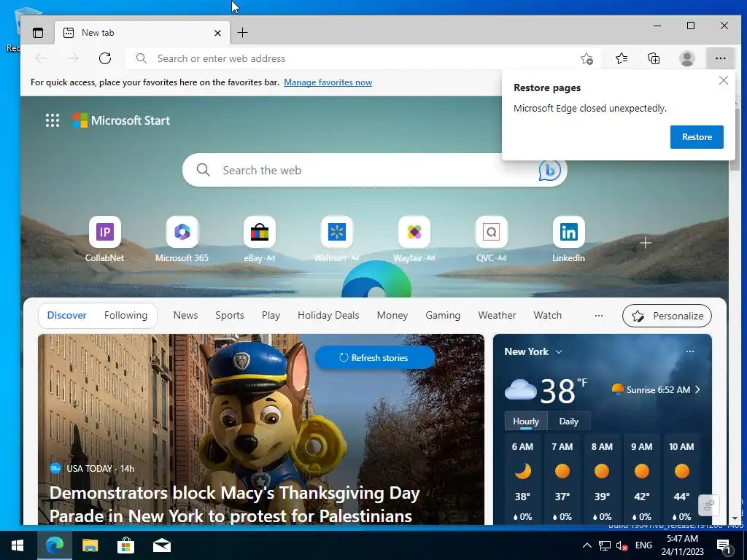
Task: Click the Personalize button
Action: point(667,316)
